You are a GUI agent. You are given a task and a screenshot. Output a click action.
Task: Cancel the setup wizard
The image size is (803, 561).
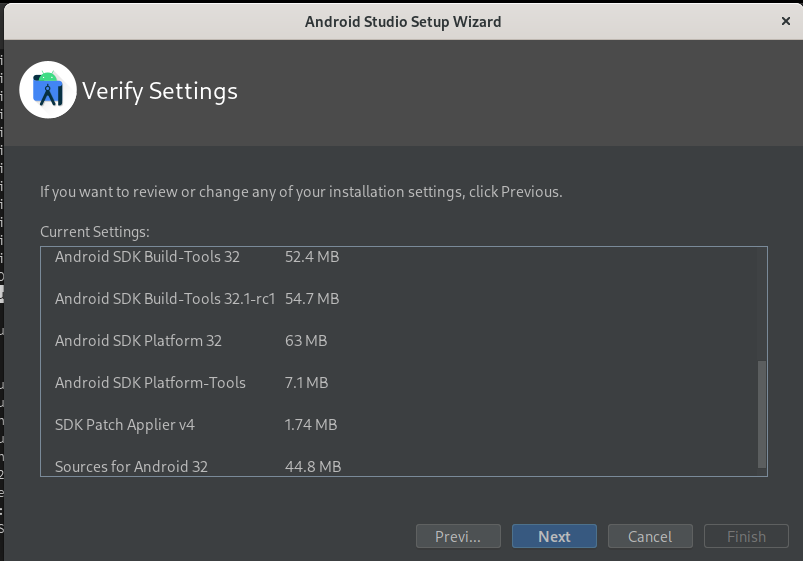pos(650,536)
